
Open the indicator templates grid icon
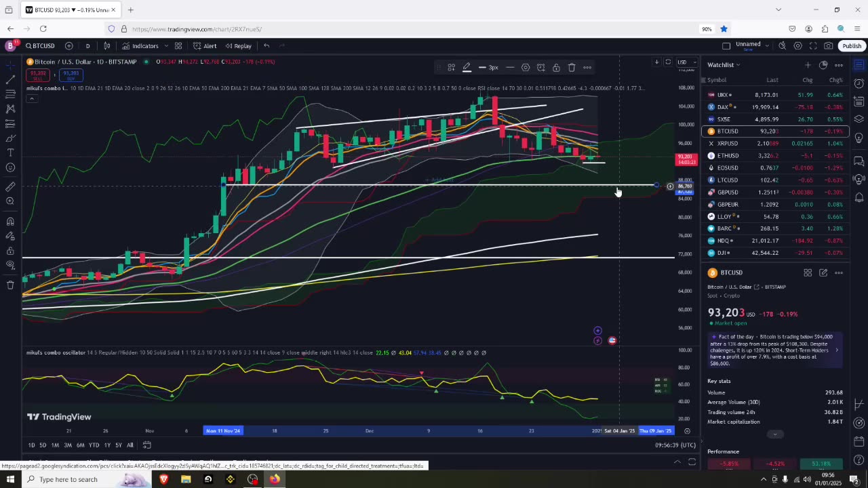pos(178,46)
